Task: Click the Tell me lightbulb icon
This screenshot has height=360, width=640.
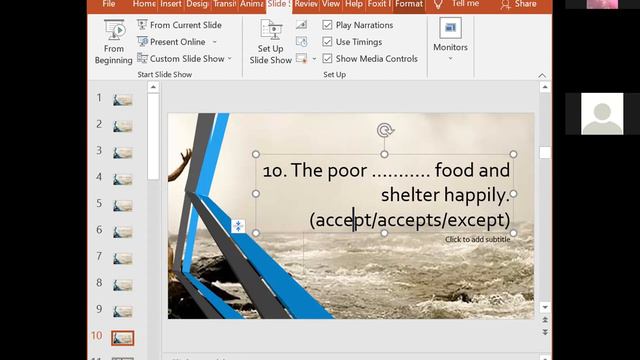Action: pyautogui.click(x=438, y=4)
